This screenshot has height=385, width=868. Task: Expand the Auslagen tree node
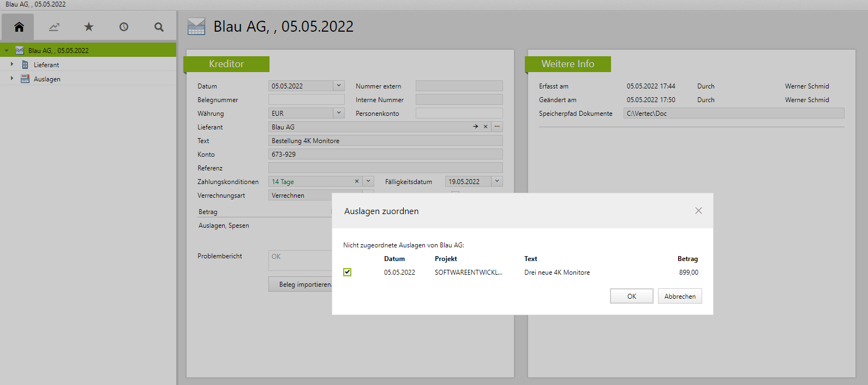pos(12,79)
